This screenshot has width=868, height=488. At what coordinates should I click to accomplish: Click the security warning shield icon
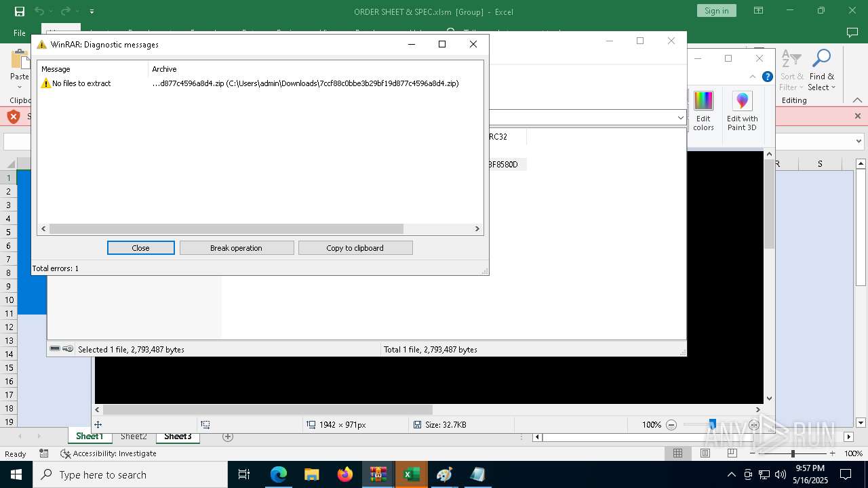[13, 117]
